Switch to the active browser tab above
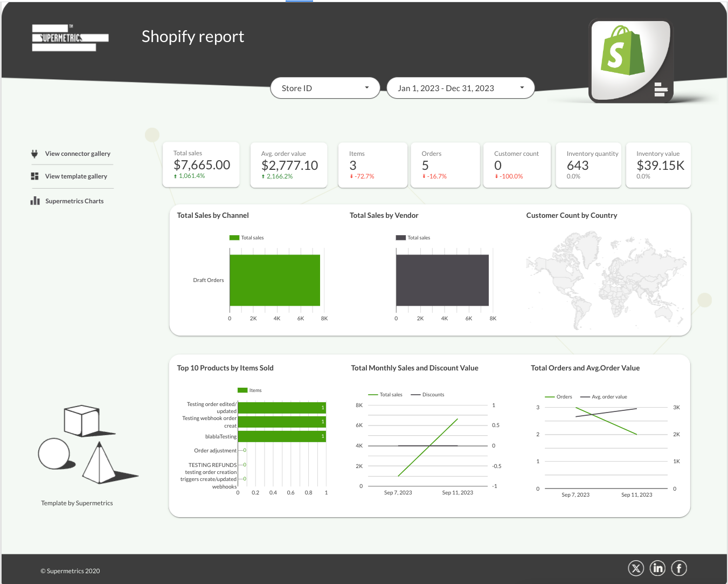The width and height of the screenshot is (728, 584). coord(299,2)
